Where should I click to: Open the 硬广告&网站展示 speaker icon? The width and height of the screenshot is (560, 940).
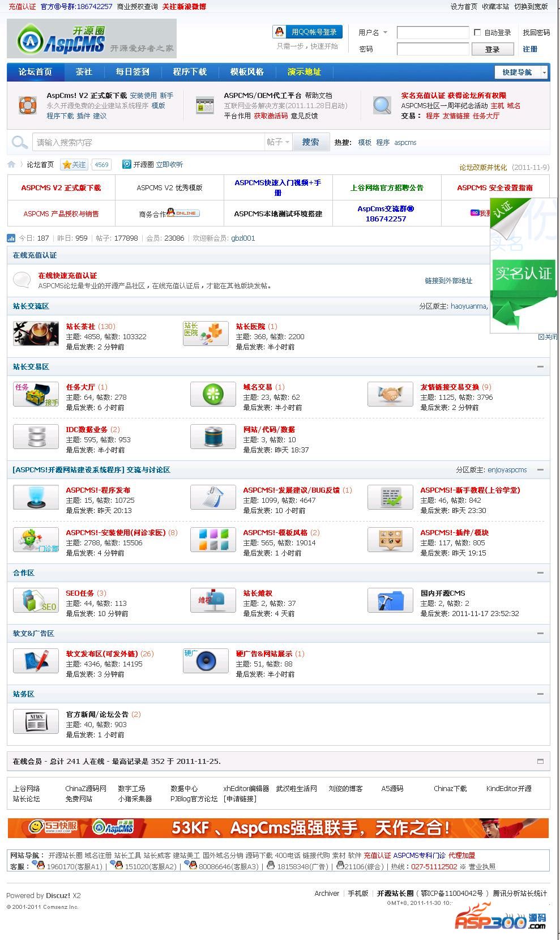(206, 661)
